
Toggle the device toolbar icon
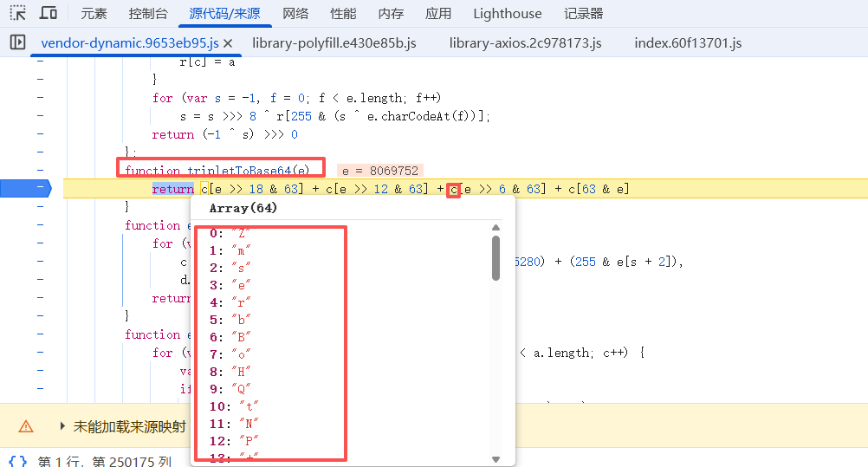[x=49, y=13]
